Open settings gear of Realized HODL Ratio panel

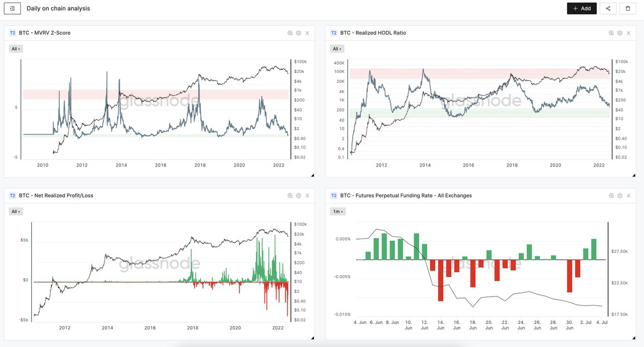pos(619,33)
